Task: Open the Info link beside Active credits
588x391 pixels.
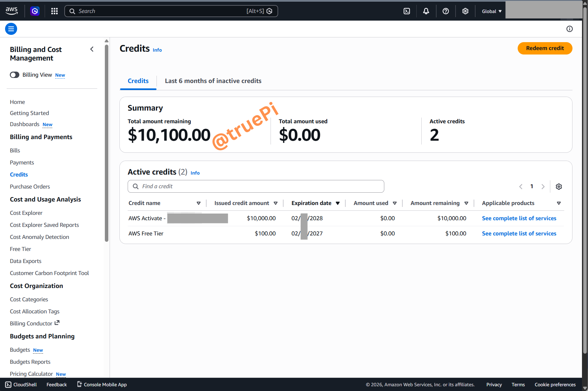Action: [x=195, y=173]
